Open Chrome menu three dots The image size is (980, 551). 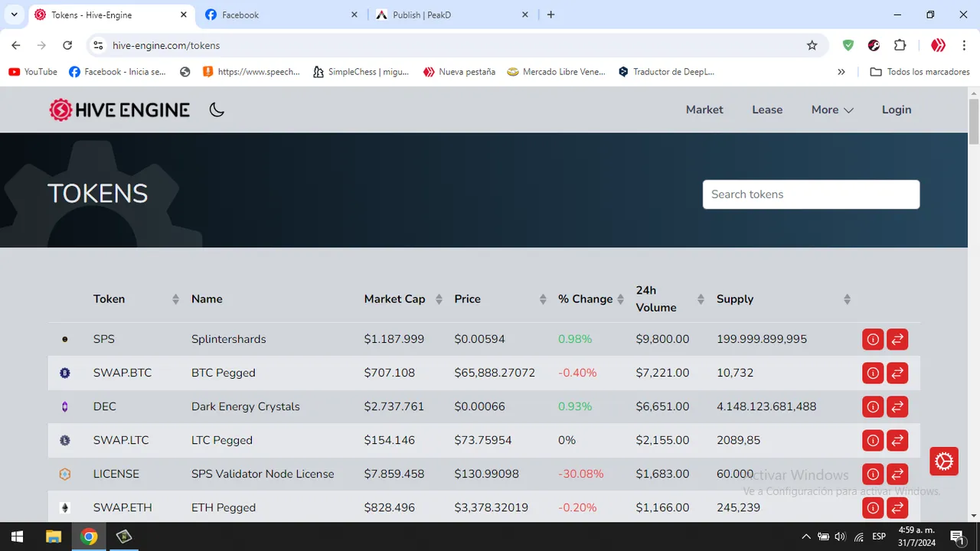(964, 45)
